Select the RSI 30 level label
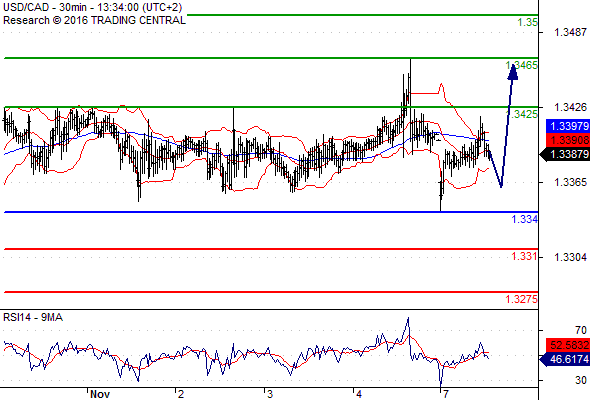Viewport: 590px width, 400px height. (x=581, y=380)
